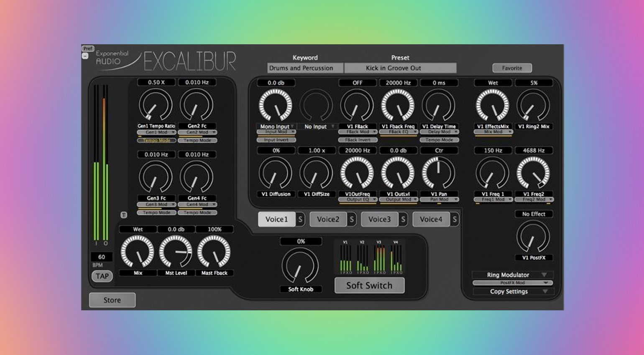644x355 pixels.
Task: Click the V1 Pan knob
Action: click(438, 173)
